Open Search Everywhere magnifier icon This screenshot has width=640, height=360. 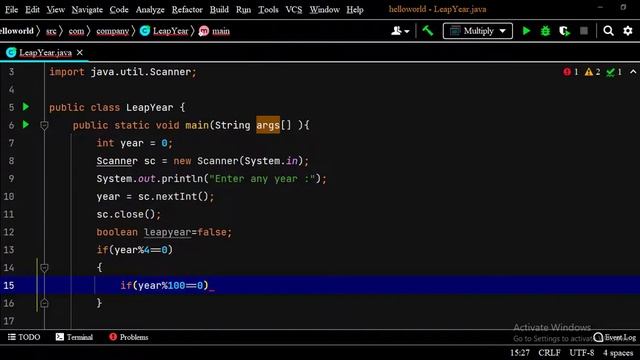tap(608, 31)
